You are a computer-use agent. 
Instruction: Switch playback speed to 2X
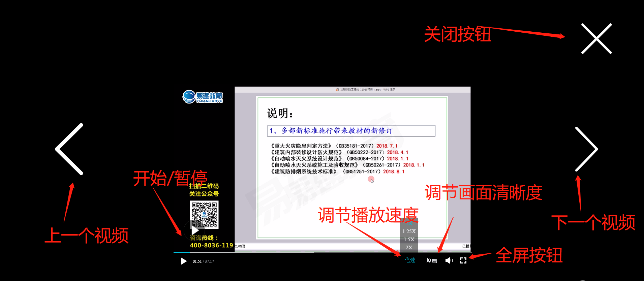pos(409,248)
